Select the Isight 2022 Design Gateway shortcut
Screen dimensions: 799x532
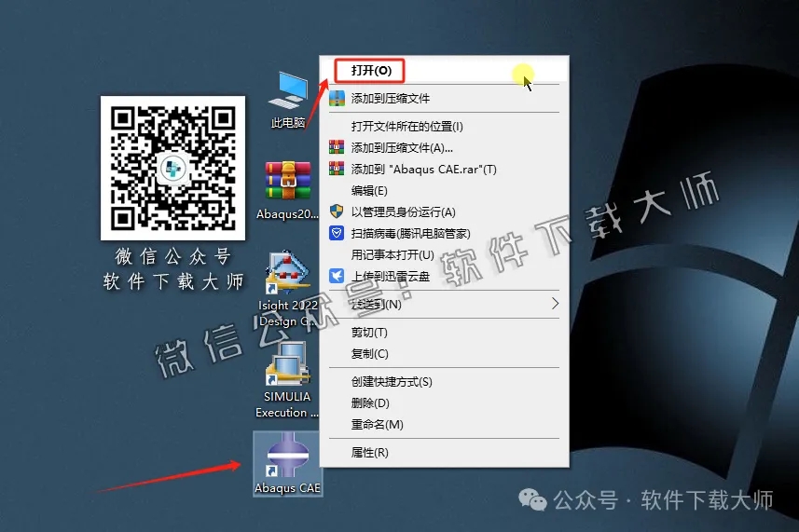(287, 289)
